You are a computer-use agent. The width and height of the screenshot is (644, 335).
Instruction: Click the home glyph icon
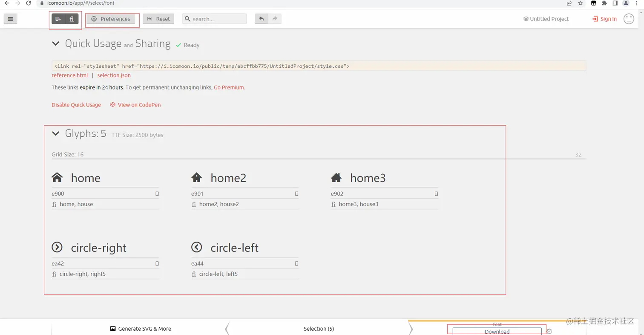(x=57, y=177)
